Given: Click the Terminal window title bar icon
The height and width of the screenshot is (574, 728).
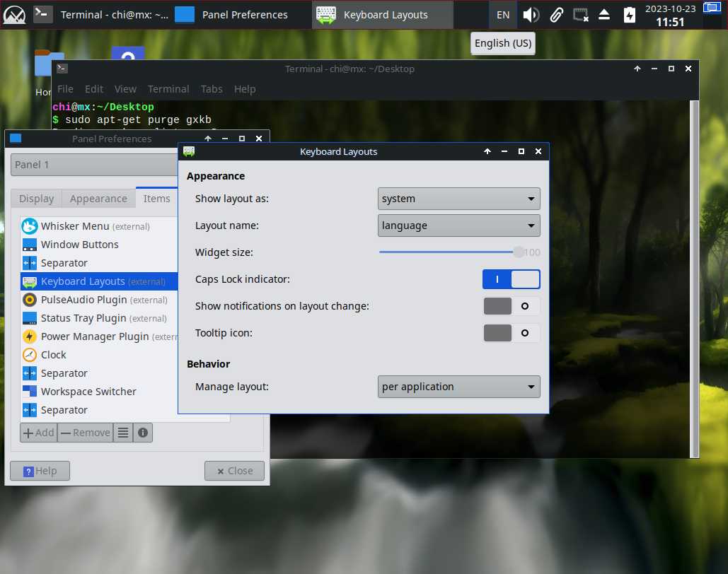Looking at the screenshot, I should [x=62, y=69].
